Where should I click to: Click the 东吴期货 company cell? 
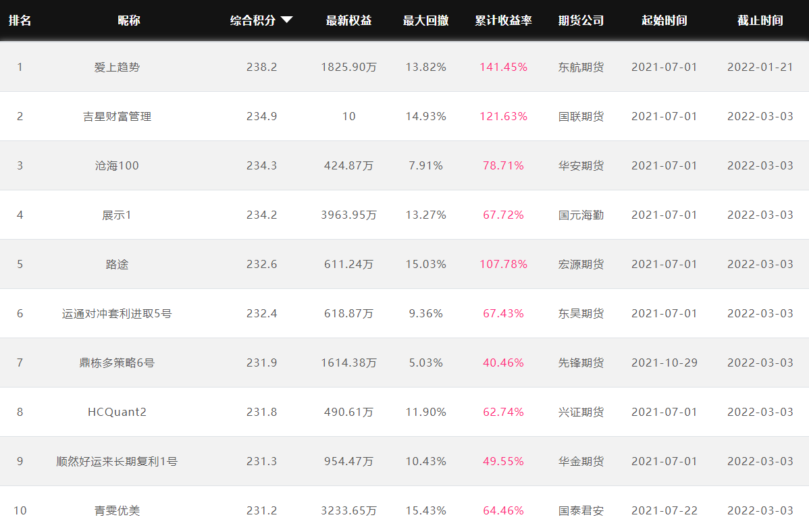point(581,314)
